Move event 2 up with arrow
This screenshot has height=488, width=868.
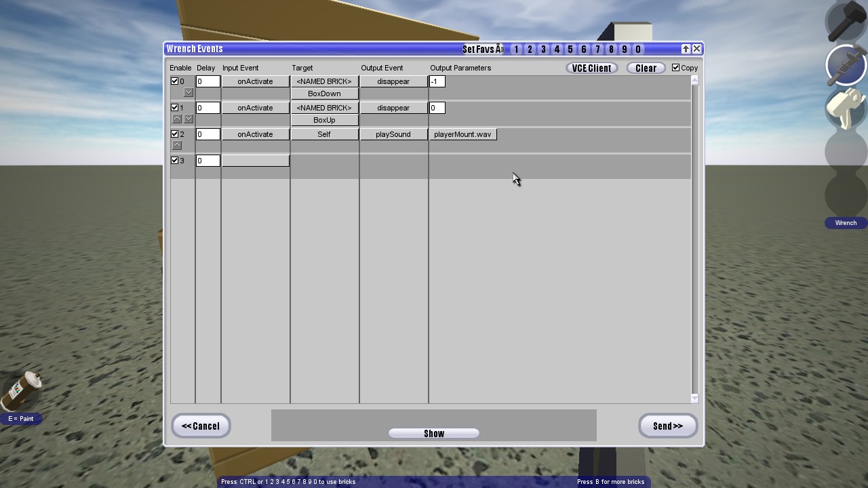[x=177, y=146]
